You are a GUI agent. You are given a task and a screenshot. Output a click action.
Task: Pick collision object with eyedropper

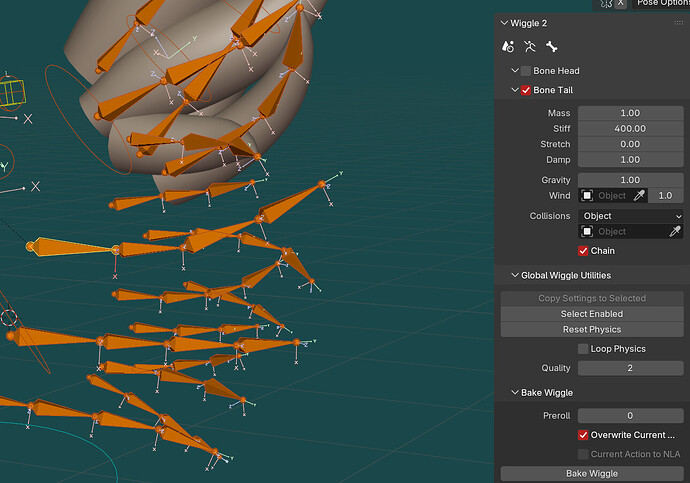pyautogui.click(x=675, y=231)
